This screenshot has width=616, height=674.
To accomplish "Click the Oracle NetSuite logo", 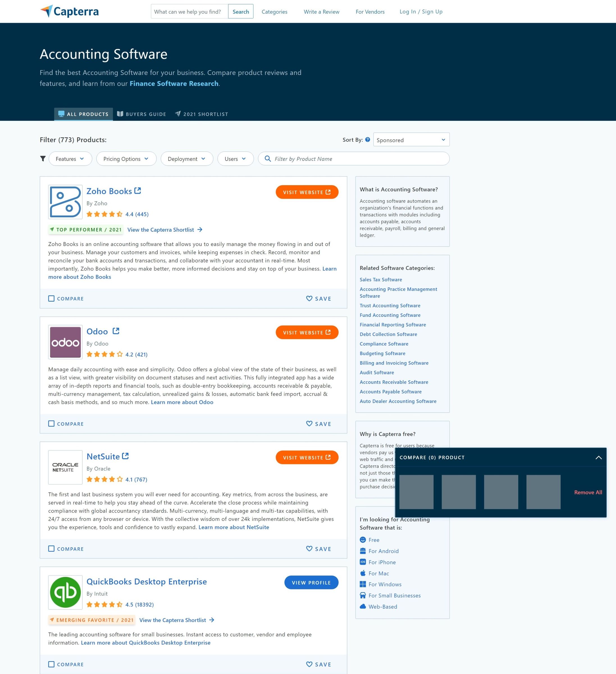I will (x=65, y=467).
